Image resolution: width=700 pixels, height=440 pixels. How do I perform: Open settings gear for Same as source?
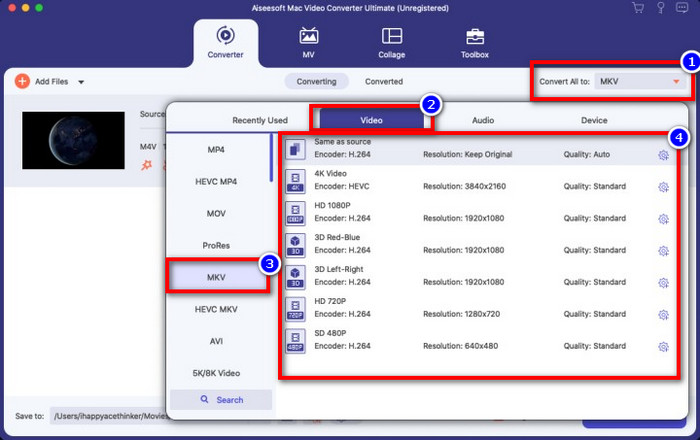(663, 155)
